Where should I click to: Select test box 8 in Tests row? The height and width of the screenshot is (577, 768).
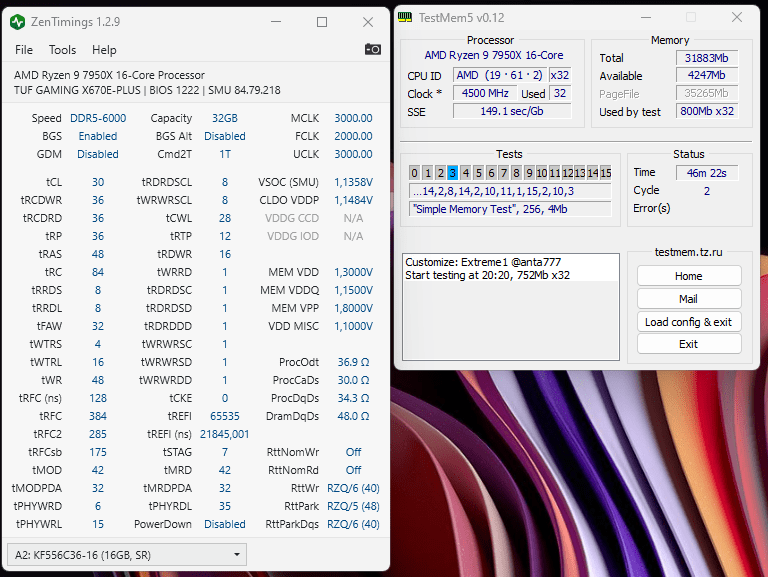(516, 173)
